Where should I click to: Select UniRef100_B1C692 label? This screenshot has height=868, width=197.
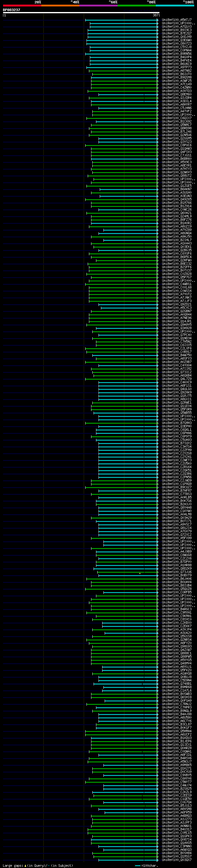tap(177, 121)
